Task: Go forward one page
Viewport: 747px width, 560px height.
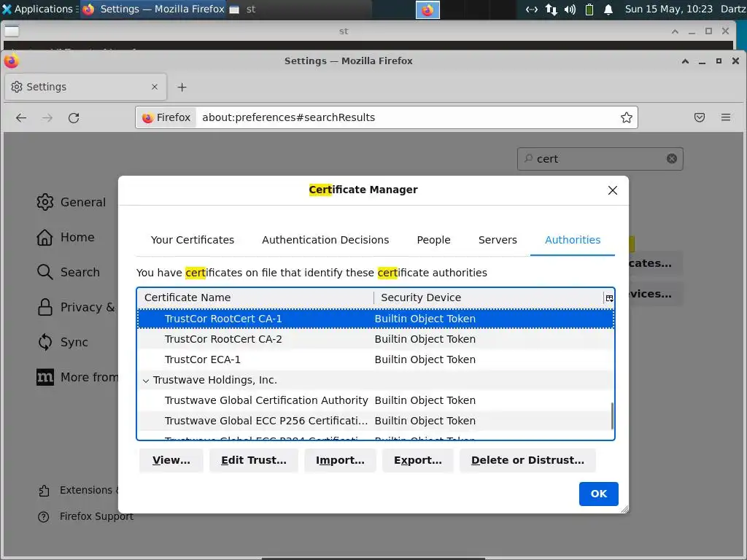Action: click(47, 117)
